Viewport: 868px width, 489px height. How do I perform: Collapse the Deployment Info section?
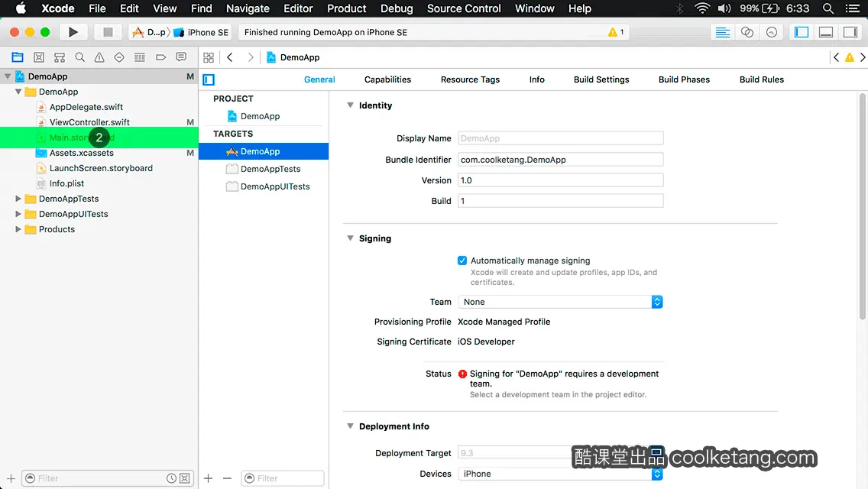tap(350, 426)
